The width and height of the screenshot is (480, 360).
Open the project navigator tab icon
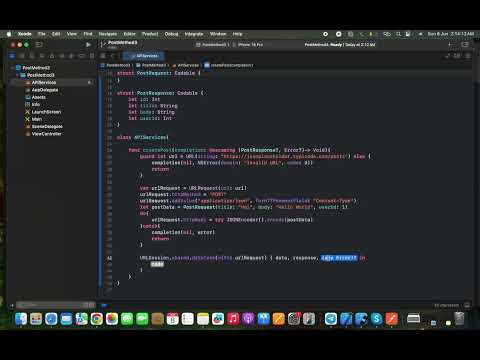[x=12, y=56]
